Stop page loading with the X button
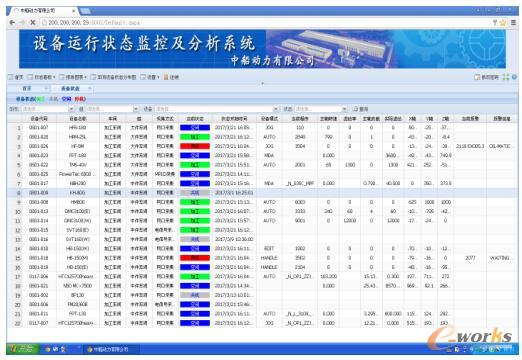Screen dimensions: 522x360 click(33, 23)
